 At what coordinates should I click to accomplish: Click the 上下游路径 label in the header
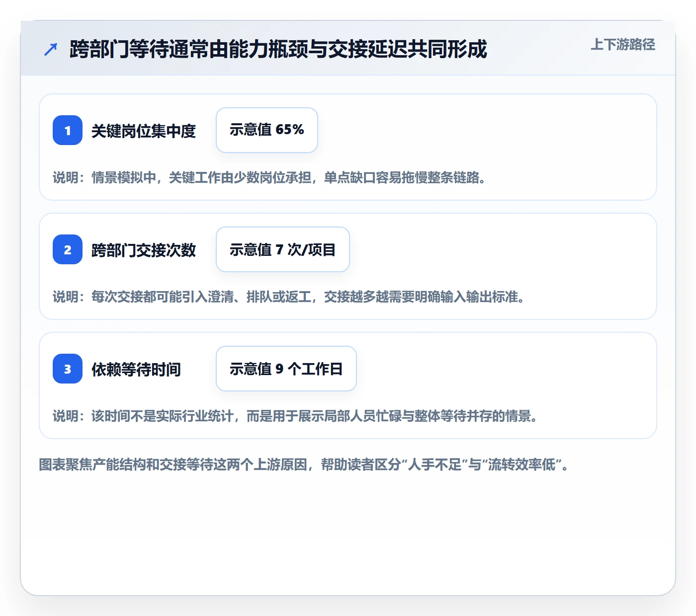tap(623, 45)
